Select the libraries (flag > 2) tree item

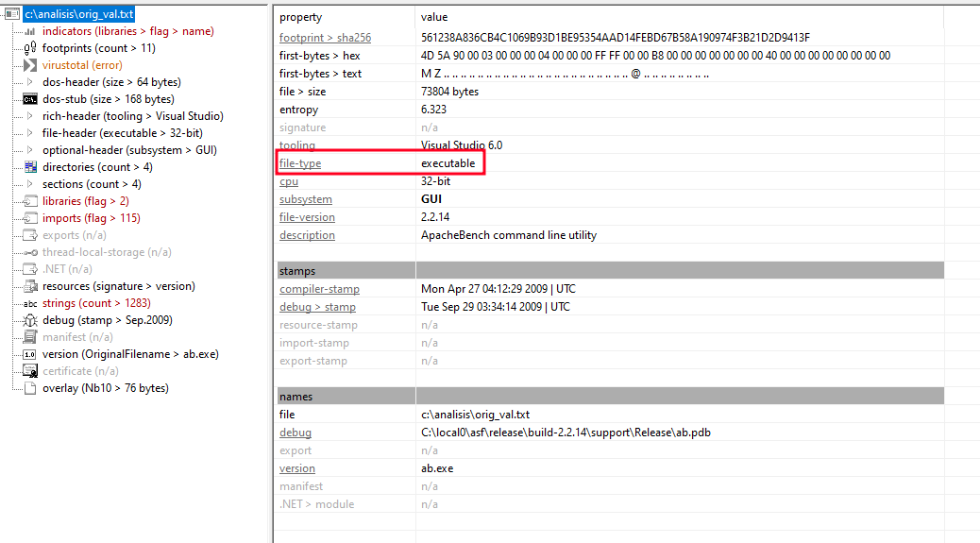pyautogui.click(x=85, y=201)
